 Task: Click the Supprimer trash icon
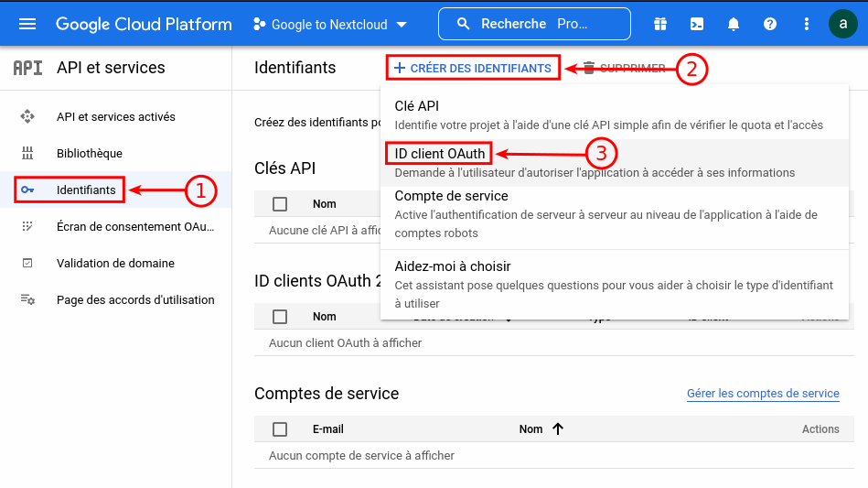pyautogui.click(x=589, y=68)
